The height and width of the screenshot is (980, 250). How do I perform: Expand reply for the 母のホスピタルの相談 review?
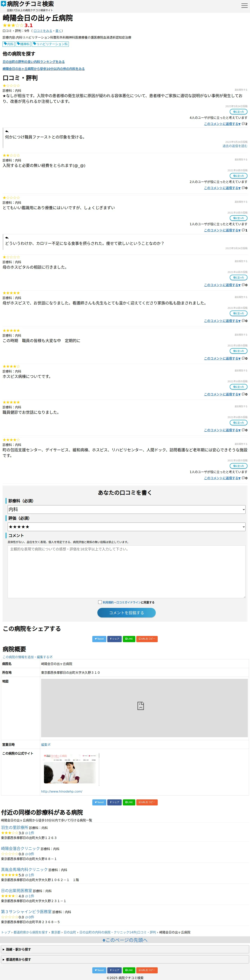tap(222, 285)
